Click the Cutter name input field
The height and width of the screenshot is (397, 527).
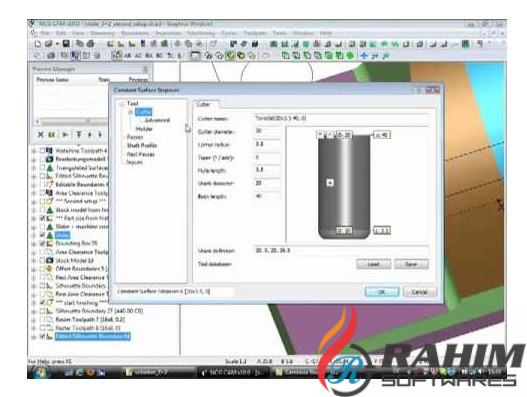pyautogui.click(x=341, y=118)
